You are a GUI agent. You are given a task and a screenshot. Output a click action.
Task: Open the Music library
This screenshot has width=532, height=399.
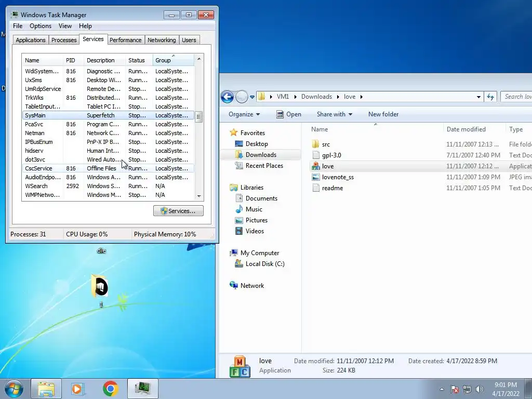click(x=254, y=209)
